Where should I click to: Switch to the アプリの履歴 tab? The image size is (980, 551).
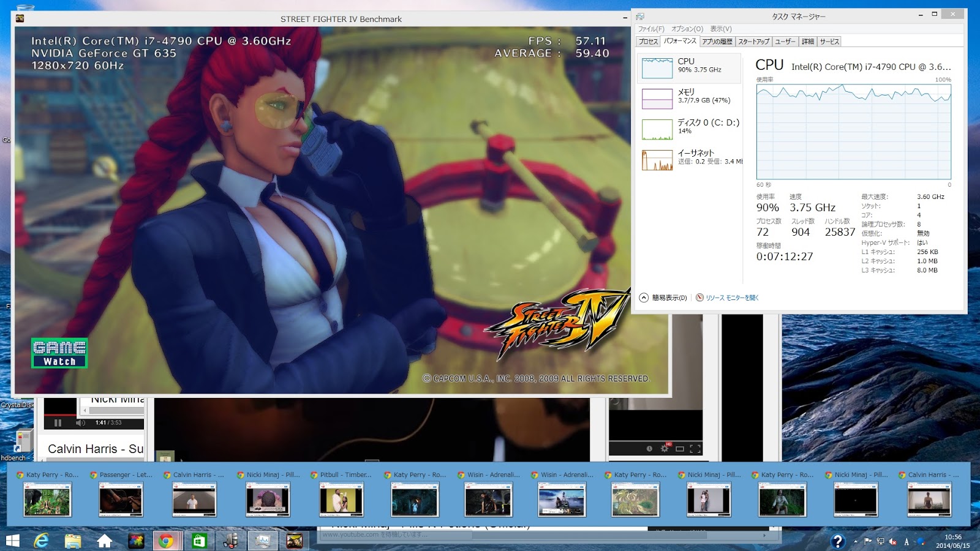(717, 42)
